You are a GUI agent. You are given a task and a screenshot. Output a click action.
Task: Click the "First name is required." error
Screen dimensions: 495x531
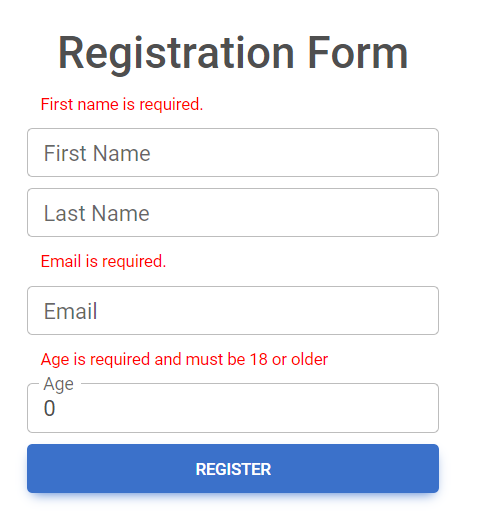(122, 104)
